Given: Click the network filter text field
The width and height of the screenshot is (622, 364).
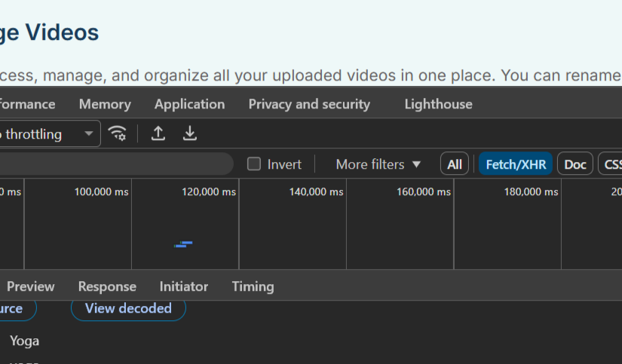Looking at the screenshot, I should (x=115, y=164).
